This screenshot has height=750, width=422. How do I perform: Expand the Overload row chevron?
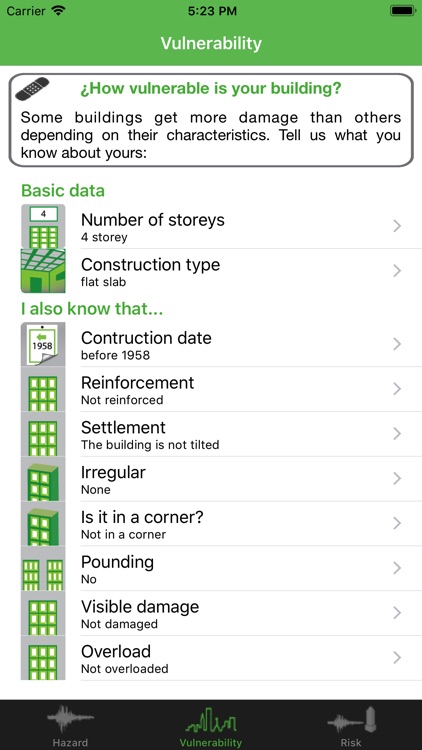click(397, 658)
